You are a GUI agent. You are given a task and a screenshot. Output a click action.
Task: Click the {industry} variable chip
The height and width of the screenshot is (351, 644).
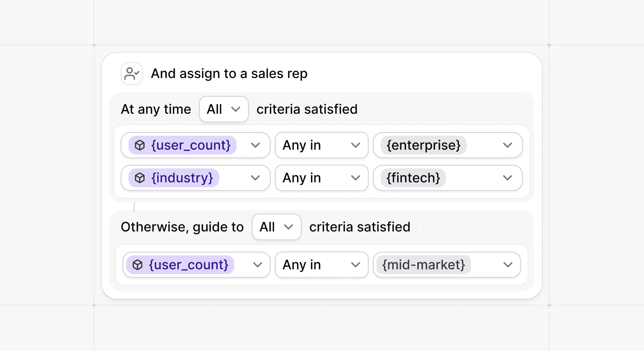(182, 178)
